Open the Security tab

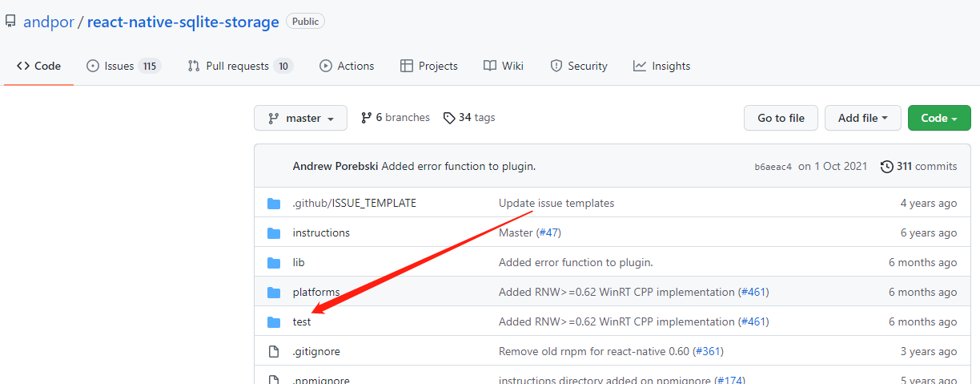[578, 66]
